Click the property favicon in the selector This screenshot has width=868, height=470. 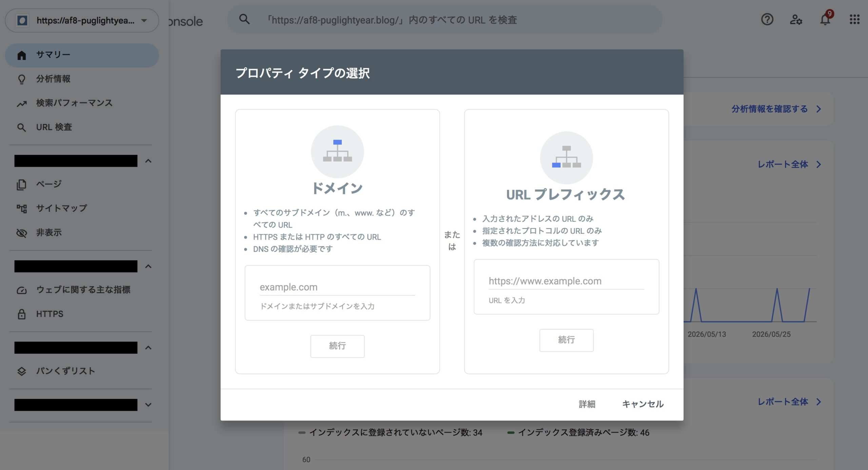pyautogui.click(x=22, y=21)
